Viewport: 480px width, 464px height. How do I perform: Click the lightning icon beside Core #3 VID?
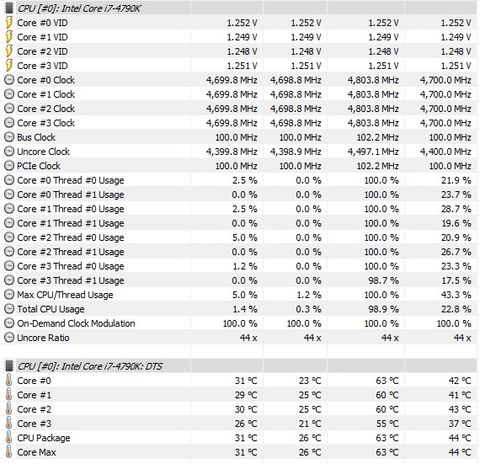click(x=9, y=66)
